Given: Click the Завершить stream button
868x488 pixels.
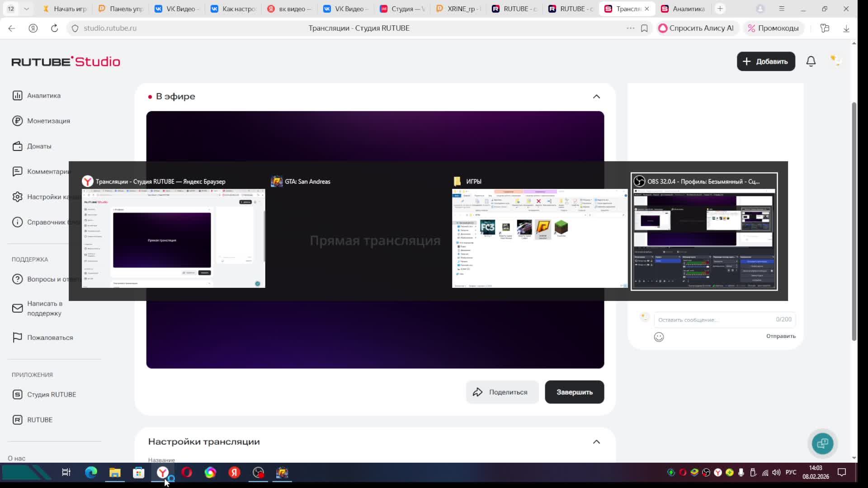Looking at the screenshot, I should (x=574, y=392).
